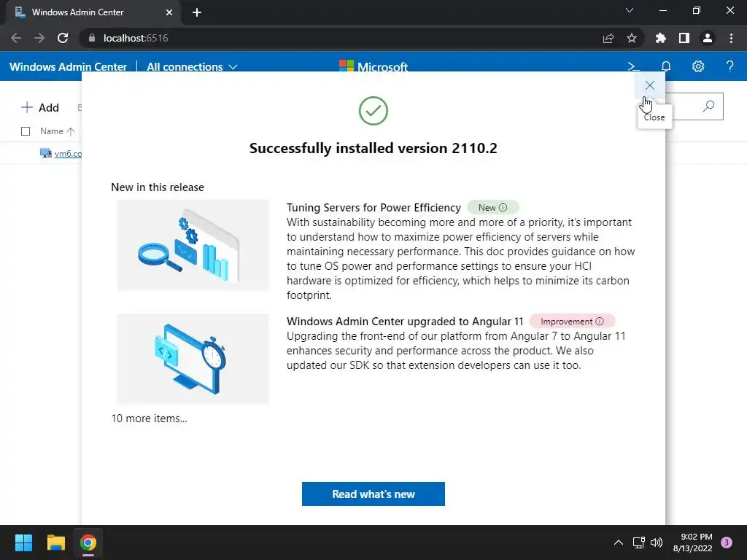Reload the page in Chrome
Viewport: 747px width, 560px height.
point(63,38)
